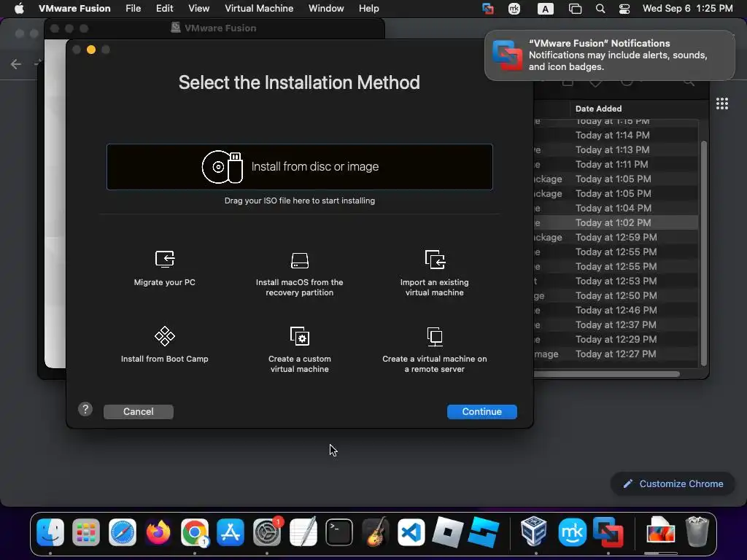Select the row added Today at 1:02 PM
The image size is (747, 560).
point(616,222)
